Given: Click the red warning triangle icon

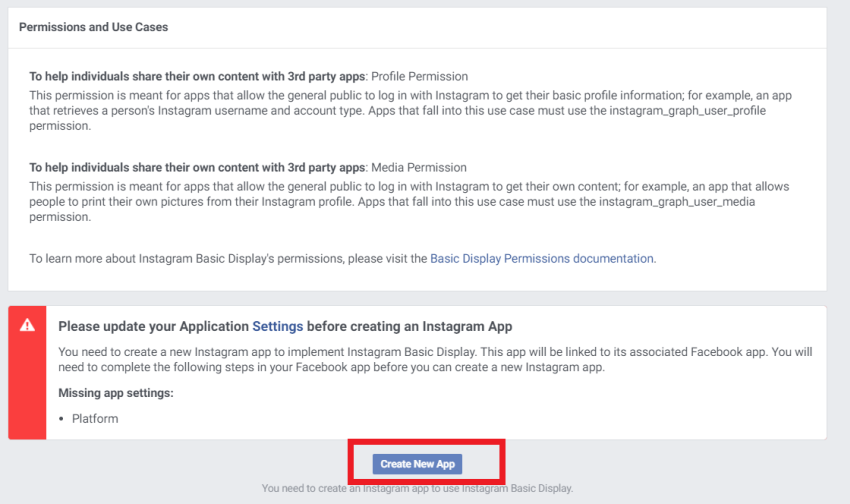Looking at the screenshot, I should pos(27,325).
